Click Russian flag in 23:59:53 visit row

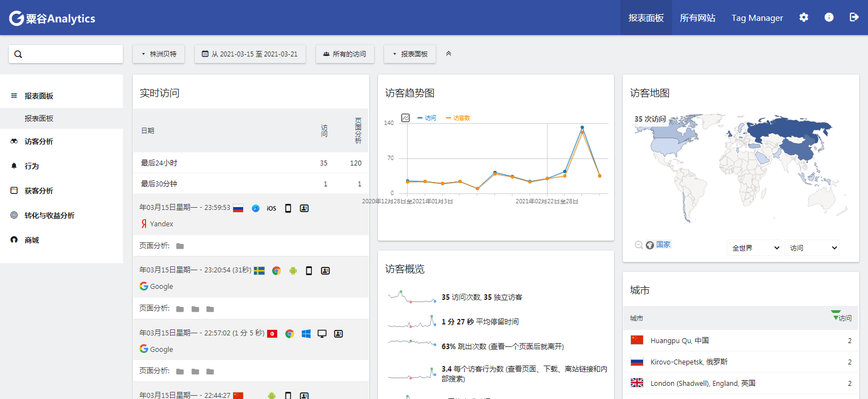point(238,208)
